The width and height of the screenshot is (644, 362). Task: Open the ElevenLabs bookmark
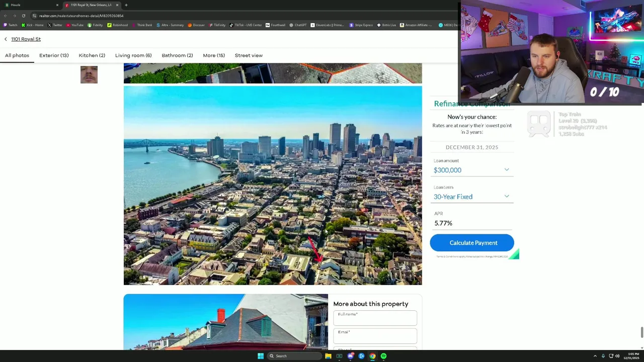click(x=327, y=25)
